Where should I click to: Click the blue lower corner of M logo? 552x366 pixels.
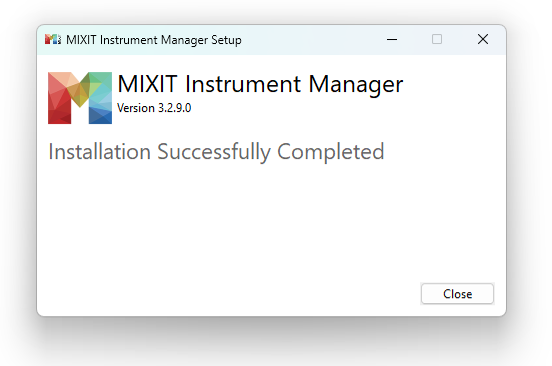pos(100,115)
